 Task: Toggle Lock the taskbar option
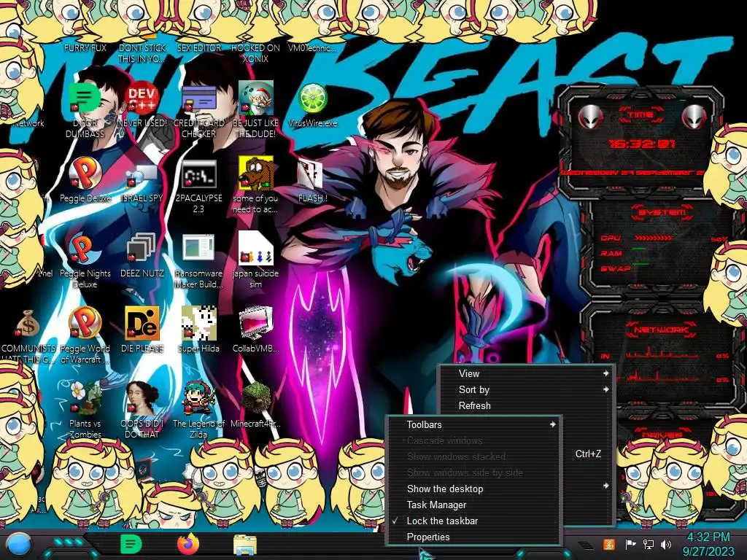tap(473, 521)
